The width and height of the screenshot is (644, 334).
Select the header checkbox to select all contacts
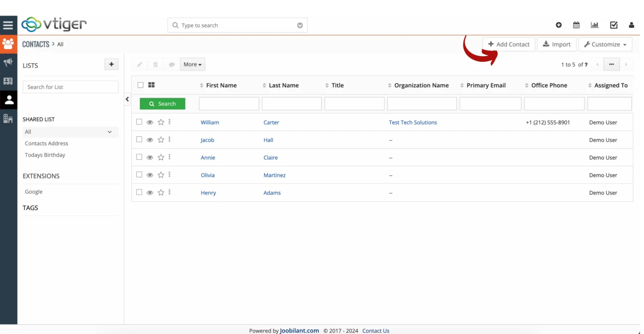tap(140, 85)
